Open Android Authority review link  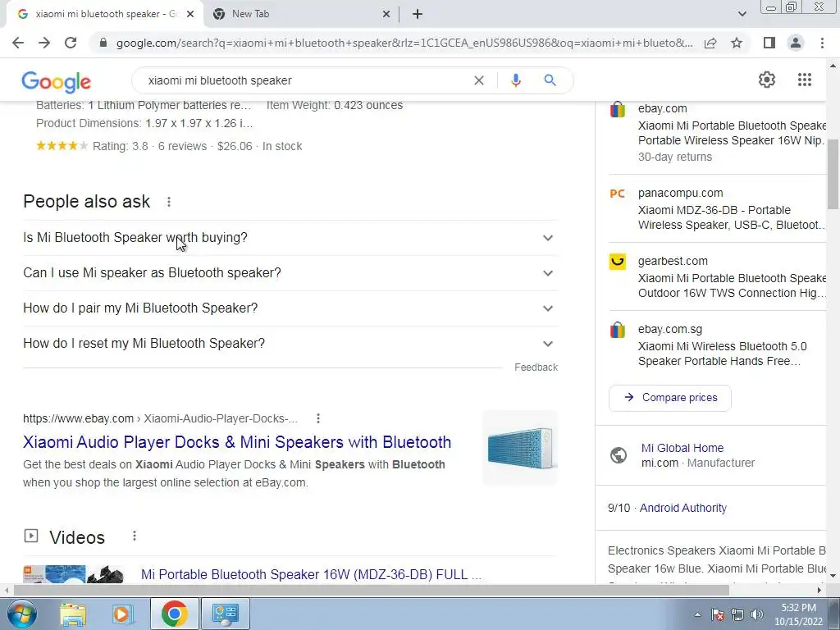coord(683,508)
